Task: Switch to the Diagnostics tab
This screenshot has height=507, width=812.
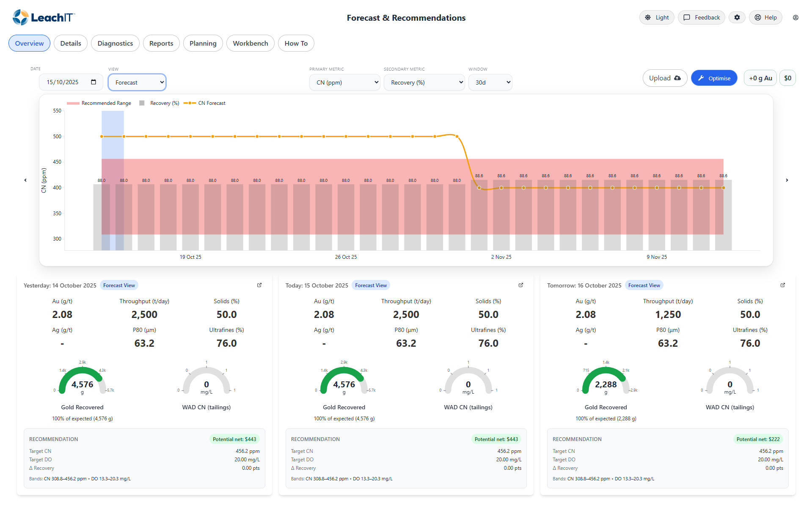Action: click(115, 43)
